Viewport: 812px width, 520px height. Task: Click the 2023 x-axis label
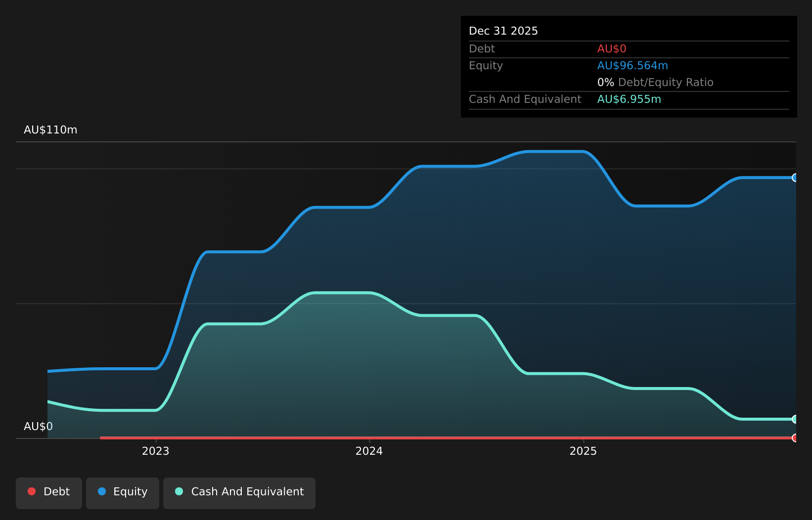(156, 451)
